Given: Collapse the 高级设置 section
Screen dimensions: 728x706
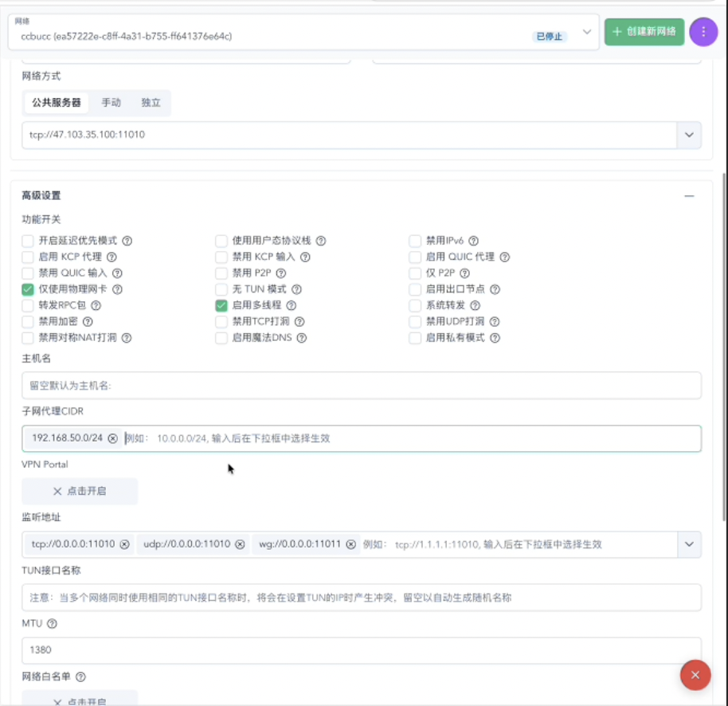Looking at the screenshot, I should coord(689,196).
